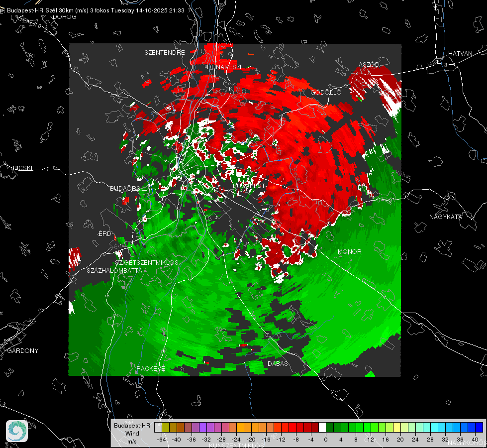Click the SZENTENDRE city label
Viewport: 487px width, 448px height.
[x=165, y=53]
